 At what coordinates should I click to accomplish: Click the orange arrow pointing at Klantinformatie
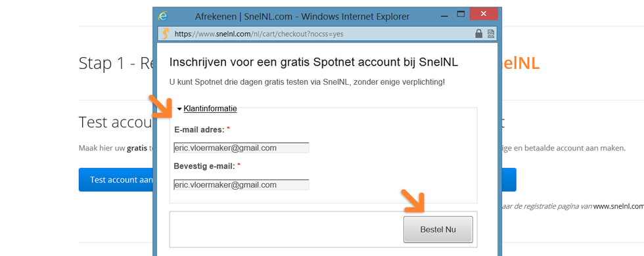[162, 108]
